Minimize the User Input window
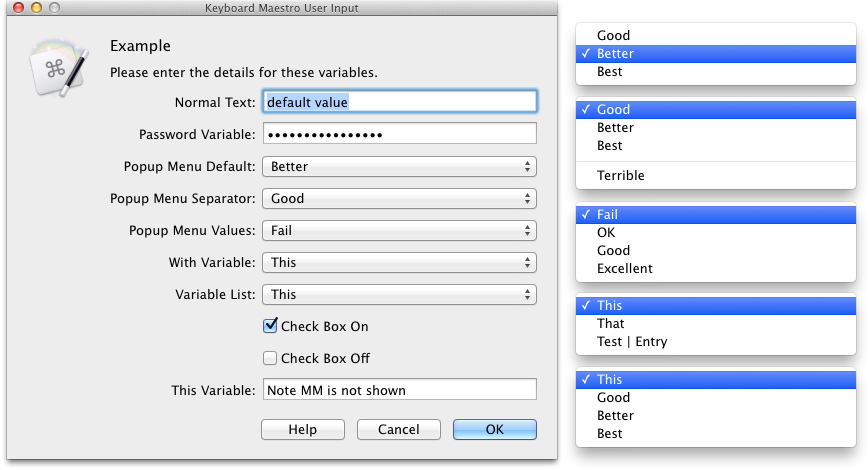This screenshot has width=868, height=470. tap(36, 7)
